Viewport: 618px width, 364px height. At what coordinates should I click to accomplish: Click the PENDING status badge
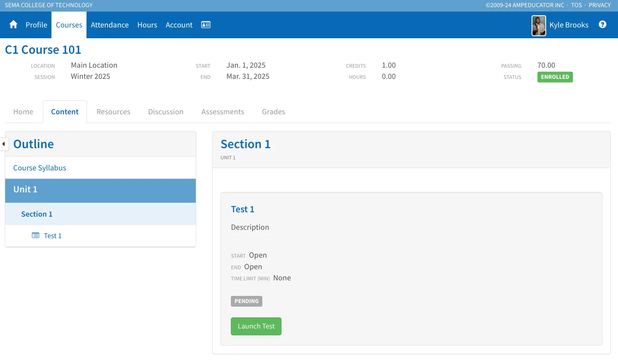(x=246, y=301)
